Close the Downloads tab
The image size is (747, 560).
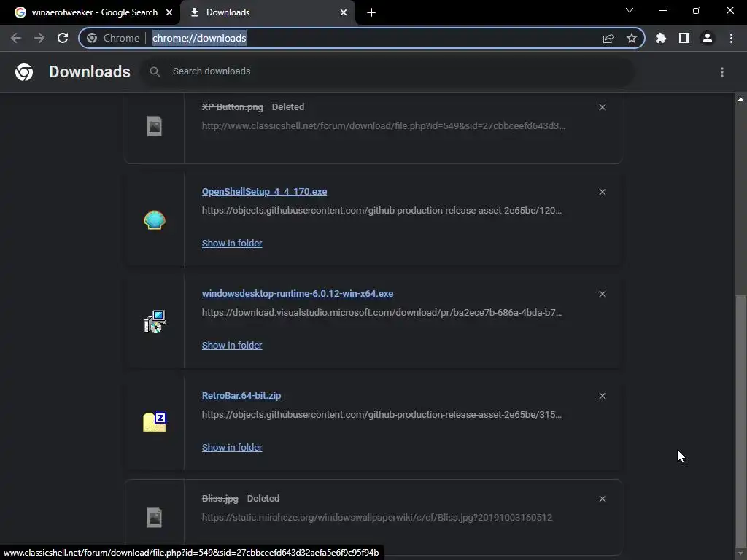click(344, 12)
